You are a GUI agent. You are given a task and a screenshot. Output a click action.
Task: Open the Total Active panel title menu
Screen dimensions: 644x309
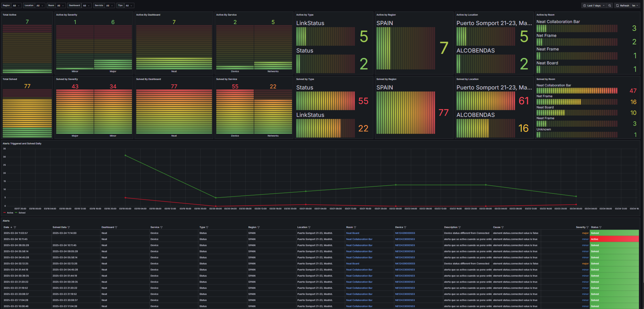pos(9,15)
